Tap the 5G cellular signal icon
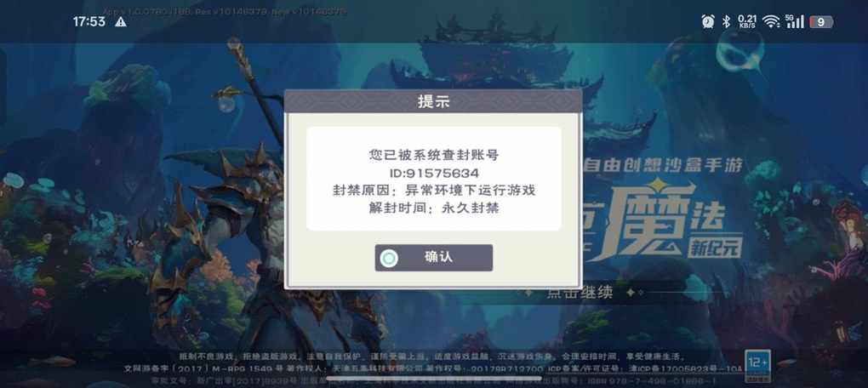The width and height of the screenshot is (868, 388). tap(794, 21)
